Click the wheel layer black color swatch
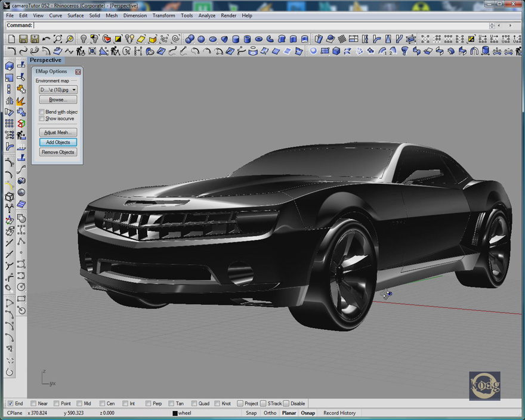This screenshot has height=420, width=525. [175, 413]
